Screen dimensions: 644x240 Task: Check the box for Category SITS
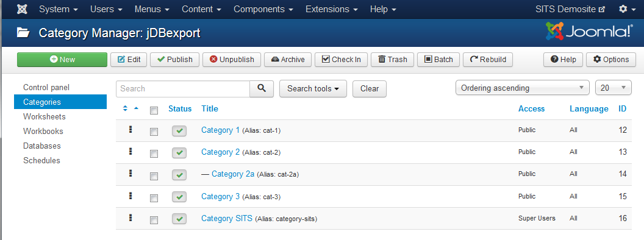point(154,221)
